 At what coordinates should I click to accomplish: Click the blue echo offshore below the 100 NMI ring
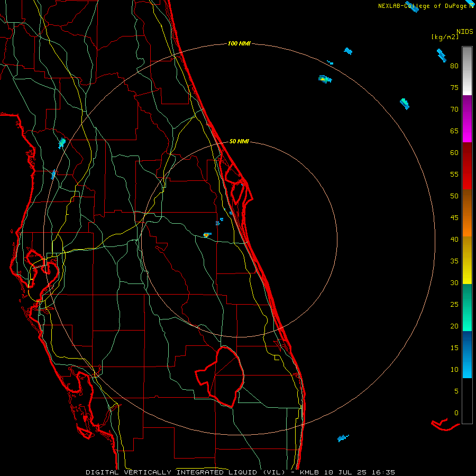click(343, 438)
